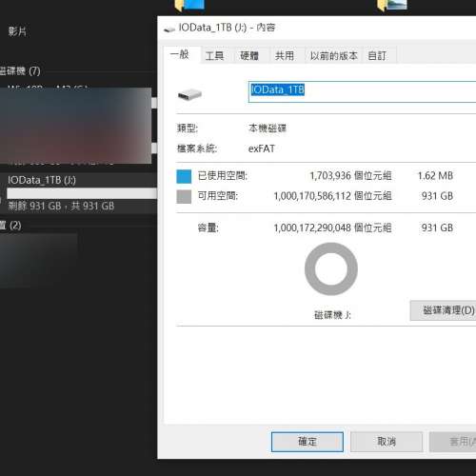476x476 pixels.
Task: Click the 已使用空間 label
Action: [223, 176]
